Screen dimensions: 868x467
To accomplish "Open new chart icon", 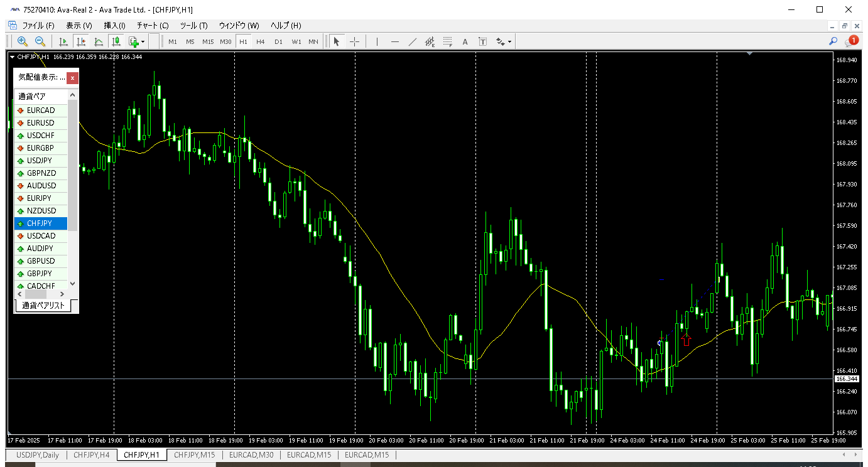I will pyautogui.click(x=133, y=41).
